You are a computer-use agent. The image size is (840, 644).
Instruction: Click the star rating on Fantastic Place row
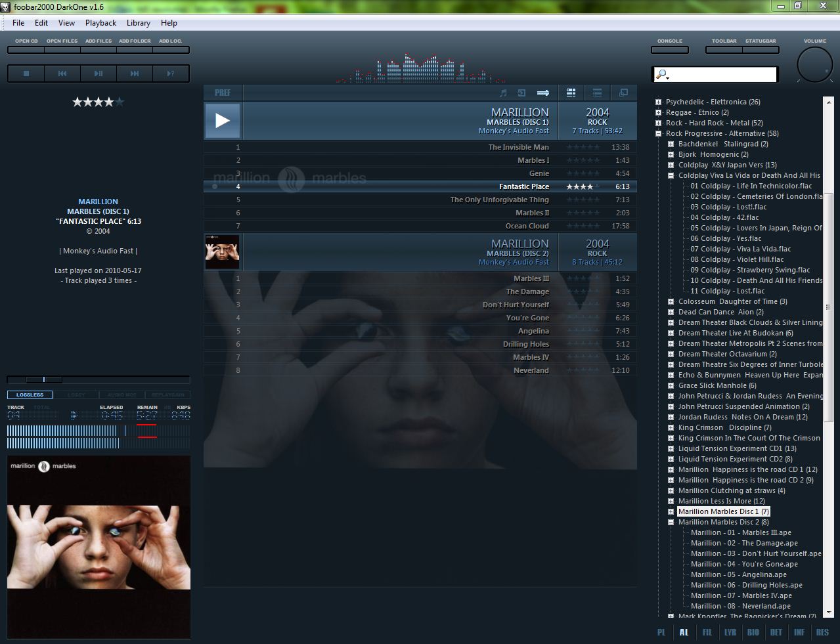coord(583,186)
